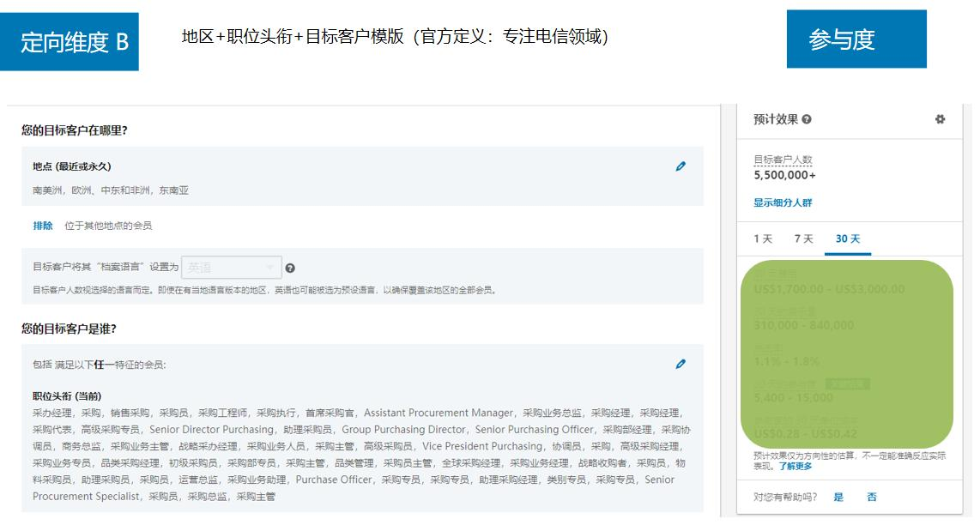This screenshot has width=980, height=525.
Task: Click 对您有帮助吗? question text
Action: 785,497
